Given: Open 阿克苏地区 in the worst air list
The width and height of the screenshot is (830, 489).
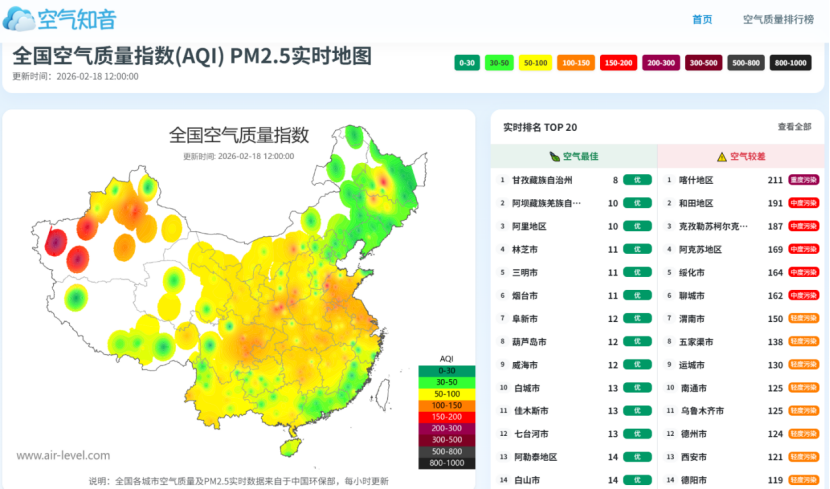Looking at the screenshot, I should (700, 249).
